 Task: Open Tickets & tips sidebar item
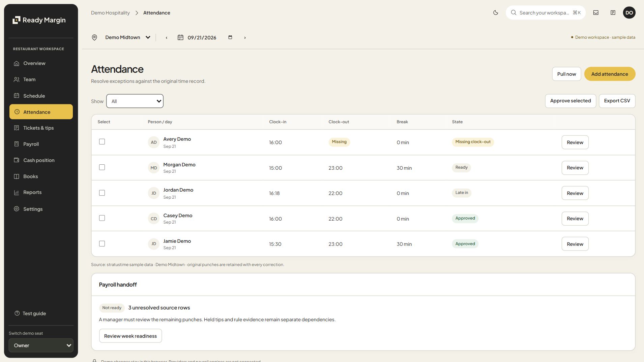[41, 128]
